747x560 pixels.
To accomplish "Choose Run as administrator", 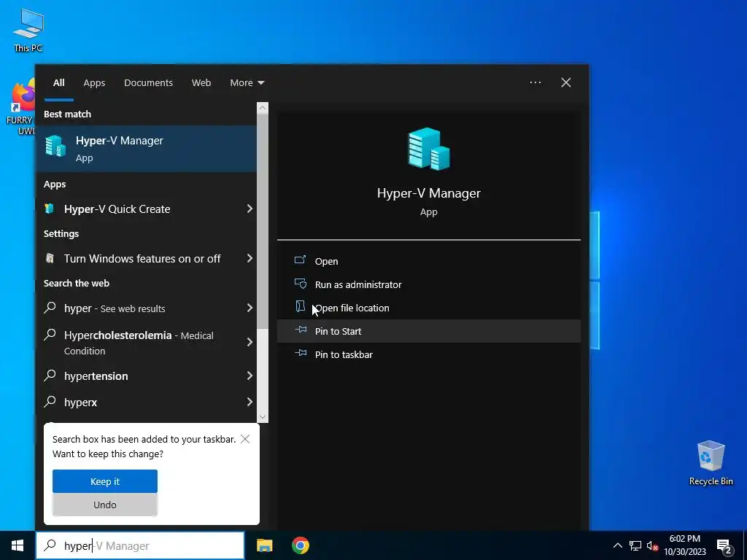I will click(x=428, y=284).
